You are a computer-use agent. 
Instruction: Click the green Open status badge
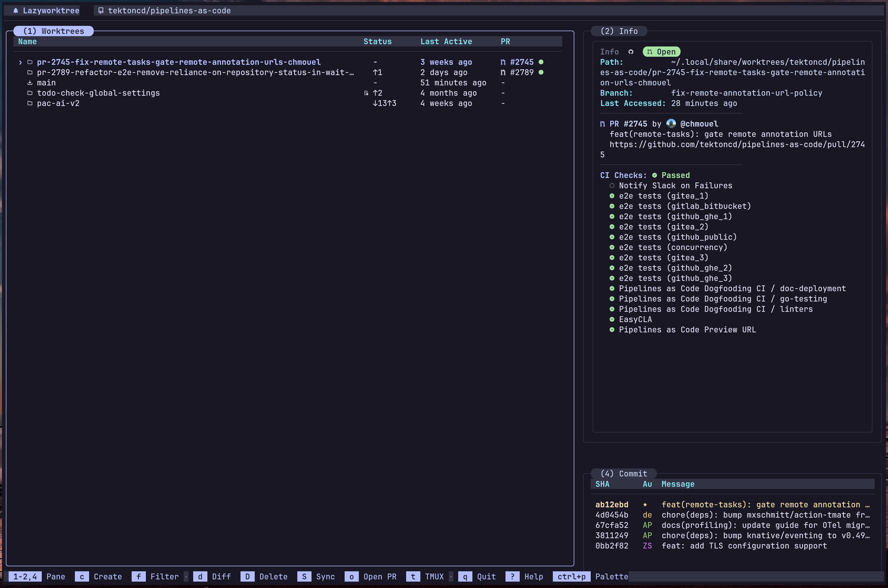[662, 52]
